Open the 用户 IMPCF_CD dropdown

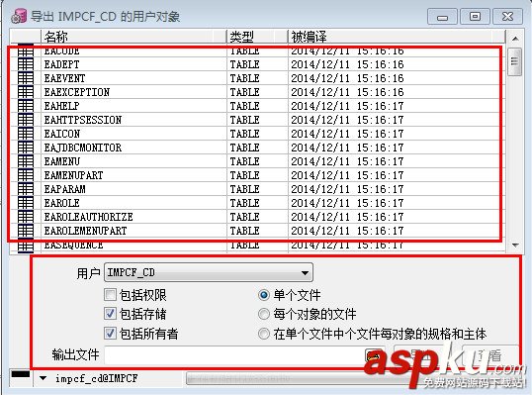[x=209, y=272]
